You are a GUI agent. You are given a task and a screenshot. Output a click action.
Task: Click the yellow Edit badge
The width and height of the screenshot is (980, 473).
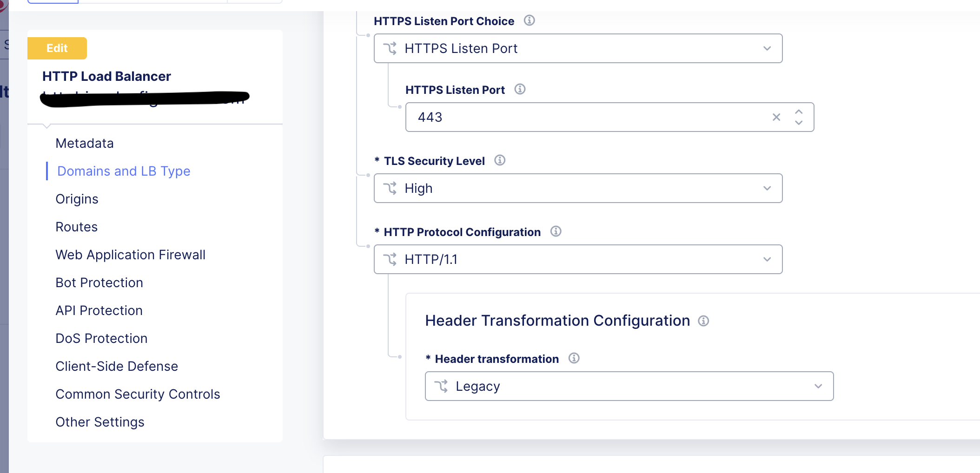[x=57, y=48]
